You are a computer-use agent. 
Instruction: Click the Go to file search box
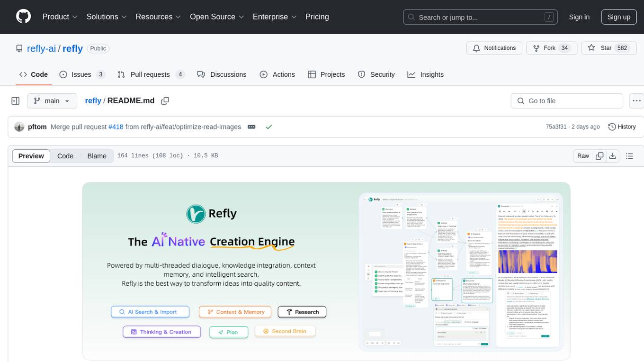[x=567, y=101]
